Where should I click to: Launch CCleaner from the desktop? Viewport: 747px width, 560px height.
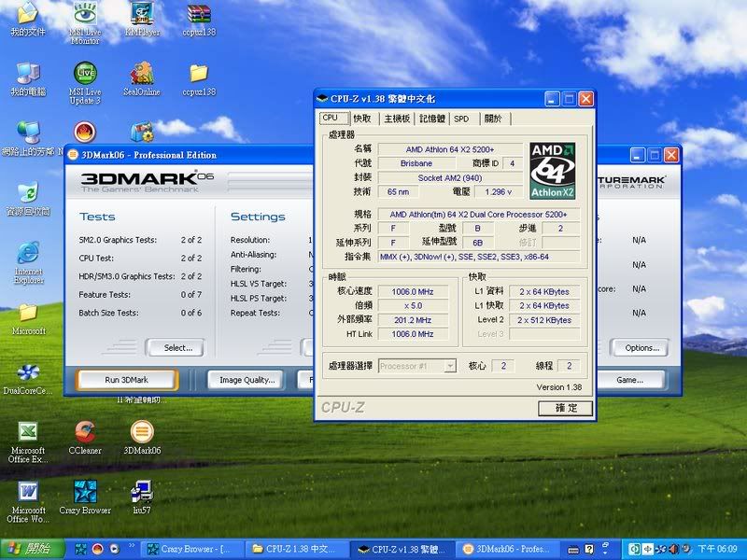coord(85,431)
